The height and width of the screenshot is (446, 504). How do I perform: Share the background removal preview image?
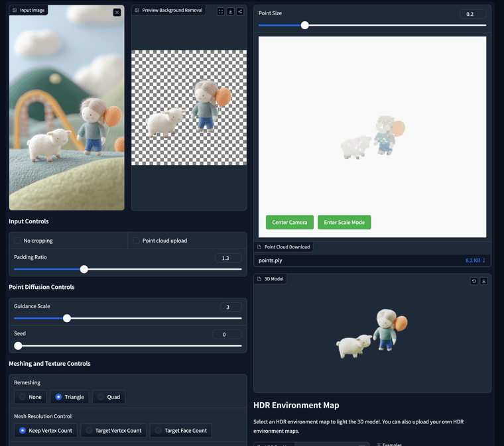pyautogui.click(x=239, y=11)
